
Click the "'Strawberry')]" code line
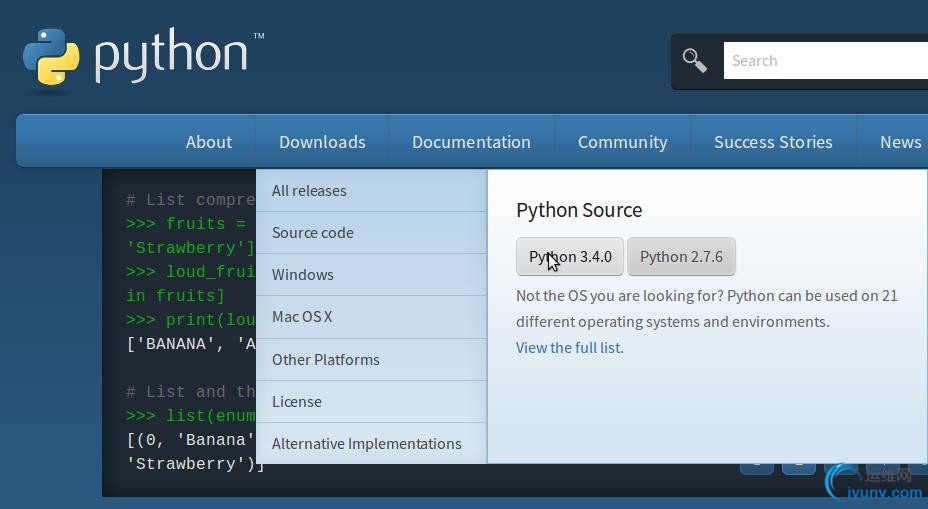(x=195, y=463)
